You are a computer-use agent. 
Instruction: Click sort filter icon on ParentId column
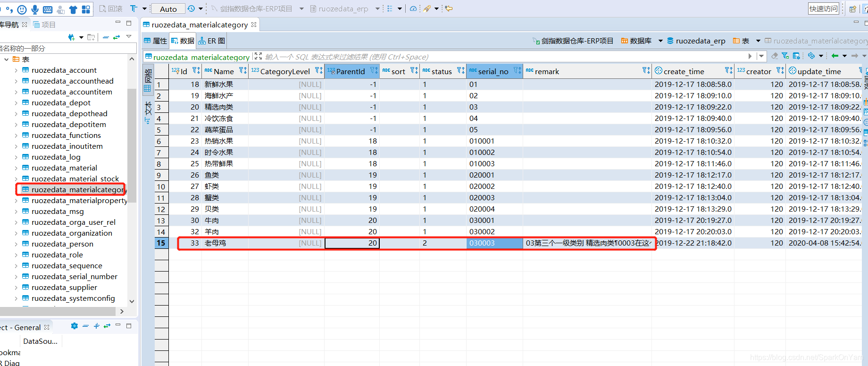[374, 71]
